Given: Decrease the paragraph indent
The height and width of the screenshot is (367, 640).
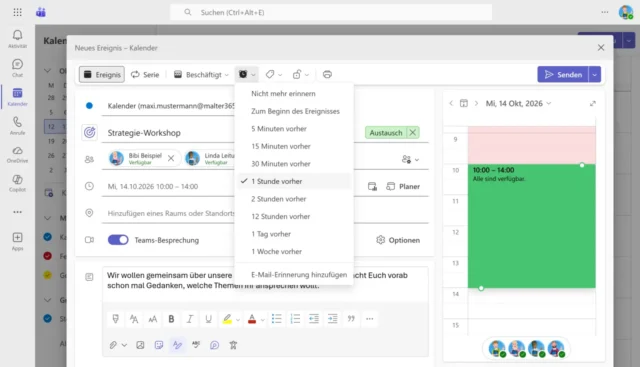Looking at the screenshot, I should [x=314, y=319].
